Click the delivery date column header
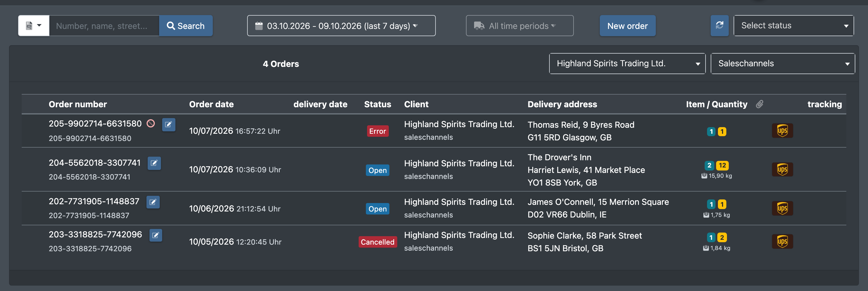This screenshot has height=291, width=868. pyautogui.click(x=320, y=104)
